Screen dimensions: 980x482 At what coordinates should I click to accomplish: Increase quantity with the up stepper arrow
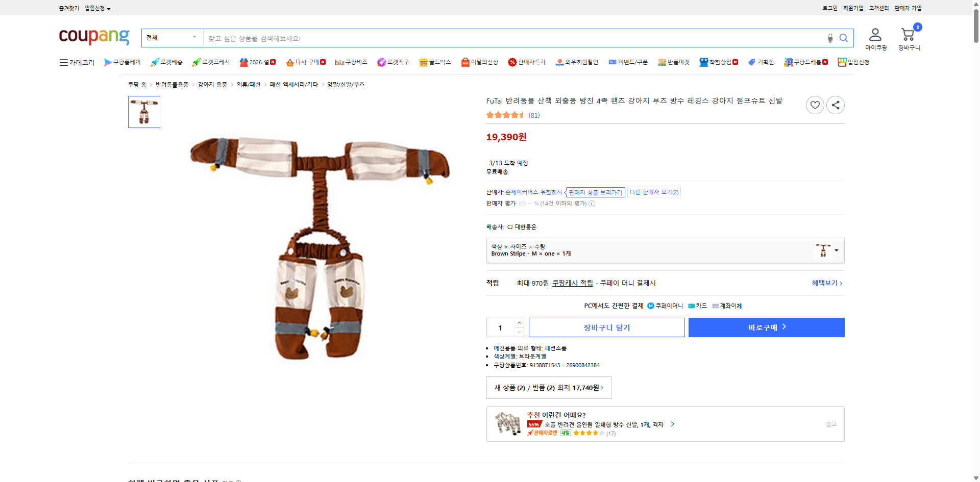point(519,322)
